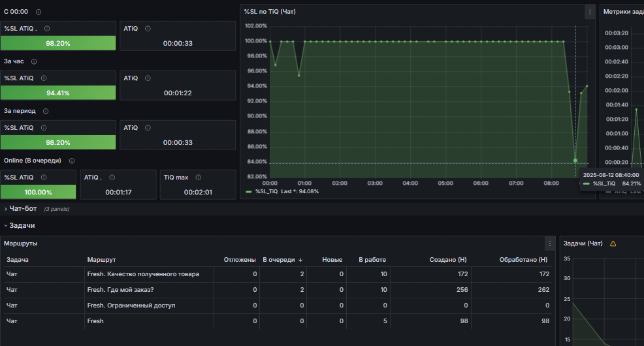
Task: Click info icon next to 'TiQ max'
Action: 199,178
